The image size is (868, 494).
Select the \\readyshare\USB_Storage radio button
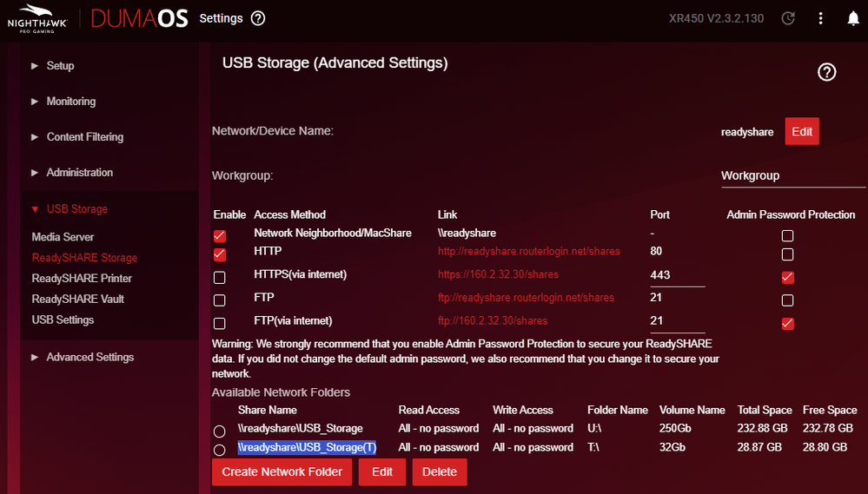tap(219, 431)
